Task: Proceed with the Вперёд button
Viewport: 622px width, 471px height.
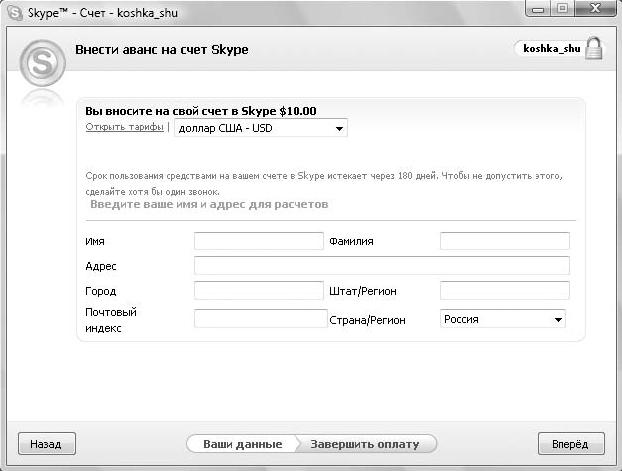Action: click(571, 444)
